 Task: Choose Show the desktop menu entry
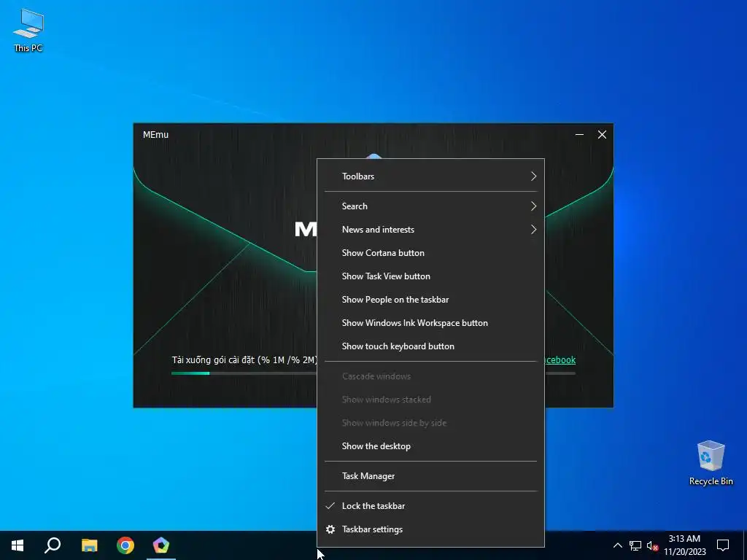(430, 446)
